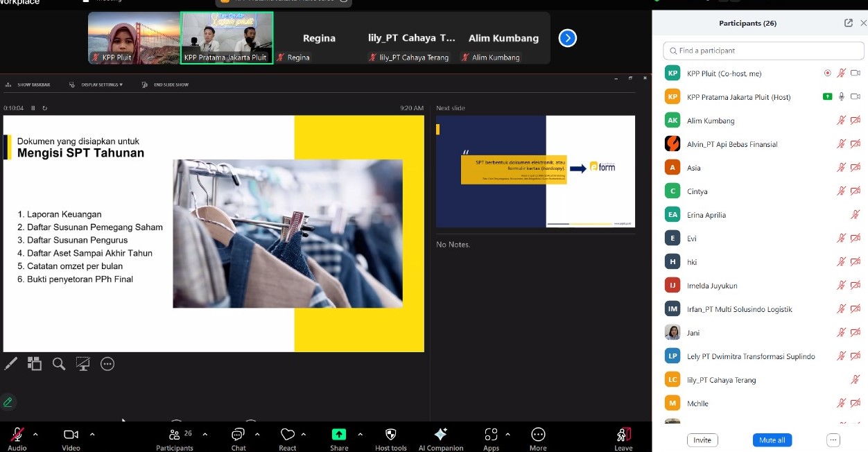Open the Display Settings dropdown
This screenshot has width=868, height=452.
(97, 85)
